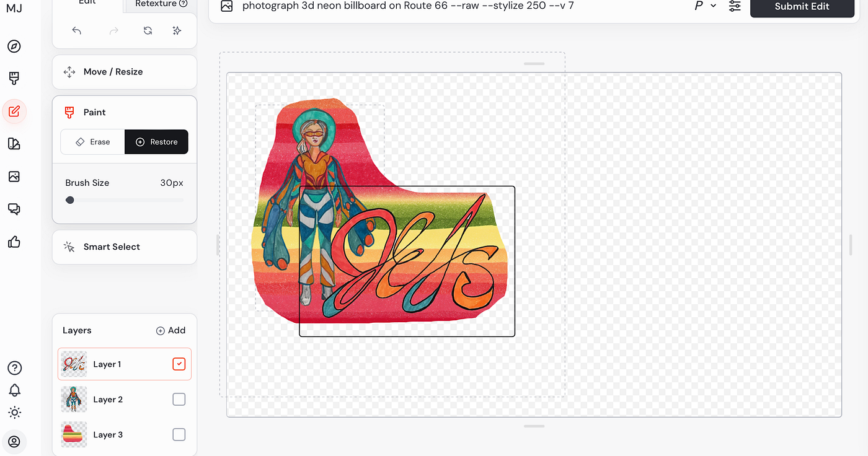This screenshot has height=456, width=868.
Task: Grab the canvas right edge handle
Action: 851,245
